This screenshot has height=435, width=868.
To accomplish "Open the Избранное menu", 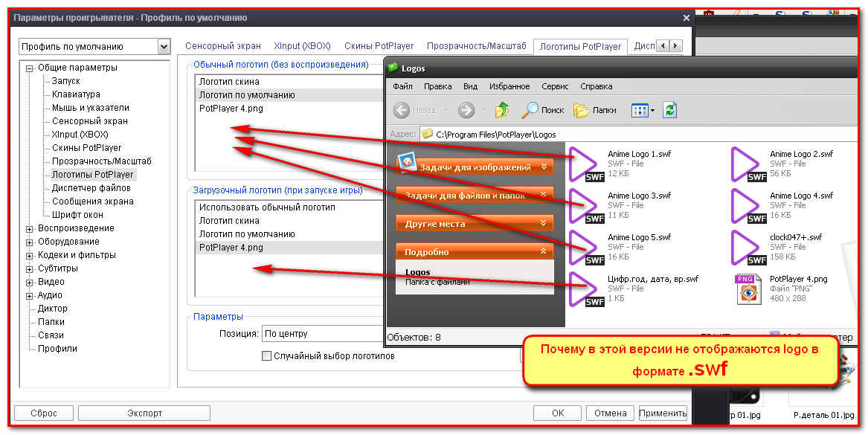I will [x=510, y=86].
